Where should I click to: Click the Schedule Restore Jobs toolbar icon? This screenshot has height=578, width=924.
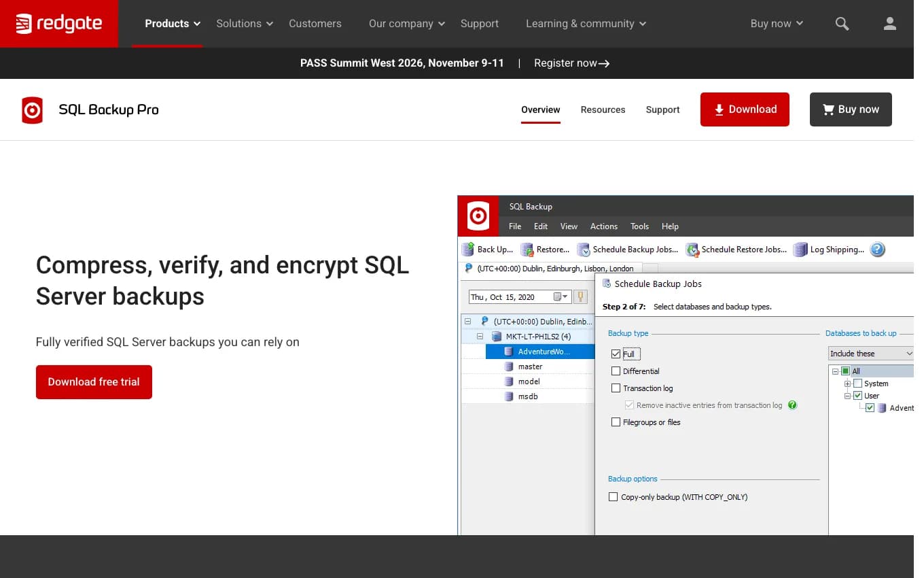(692, 250)
